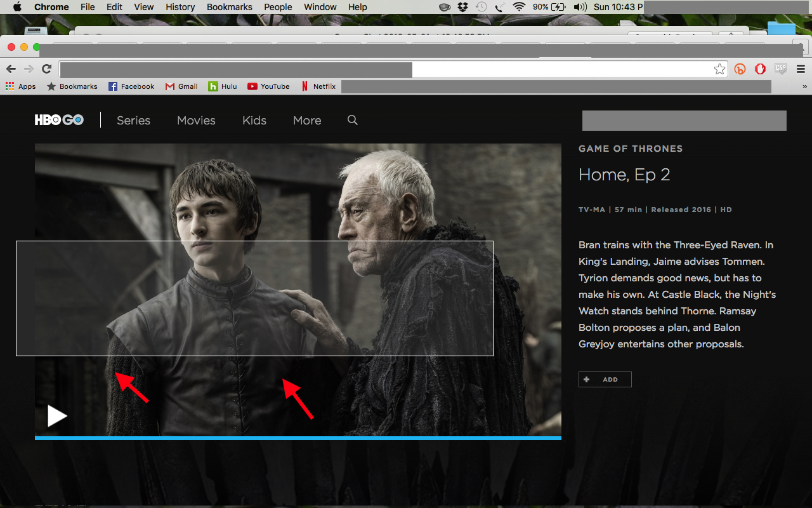Open the Wi-Fi status menu
Image resolution: width=812 pixels, height=508 pixels.
click(x=520, y=7)
